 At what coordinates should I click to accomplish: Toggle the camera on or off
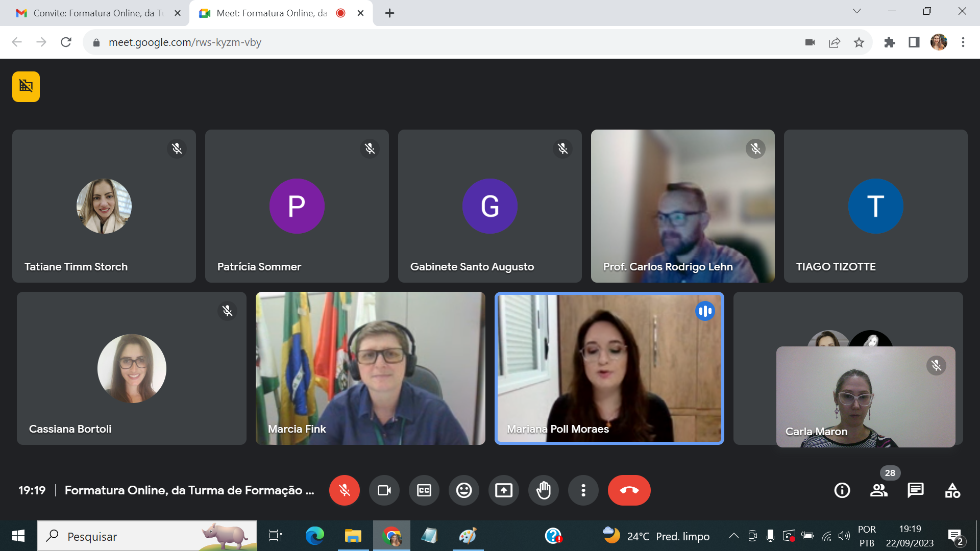(x=384, y=490)
